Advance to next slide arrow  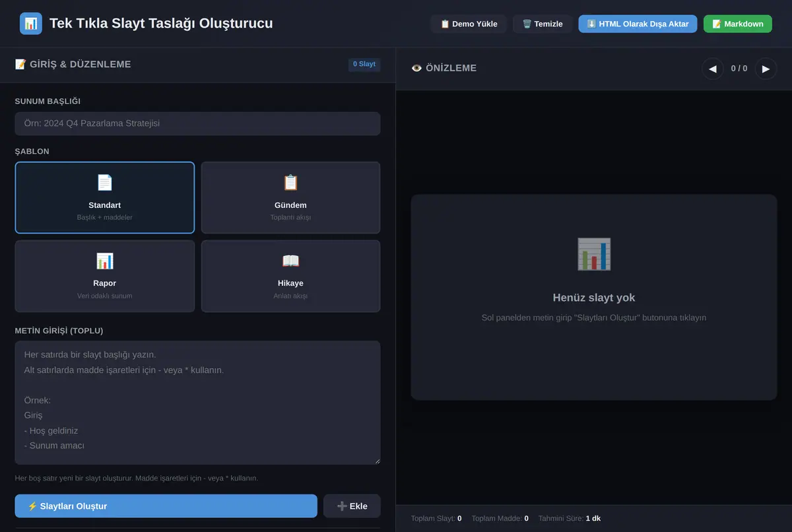click(766, 69)
